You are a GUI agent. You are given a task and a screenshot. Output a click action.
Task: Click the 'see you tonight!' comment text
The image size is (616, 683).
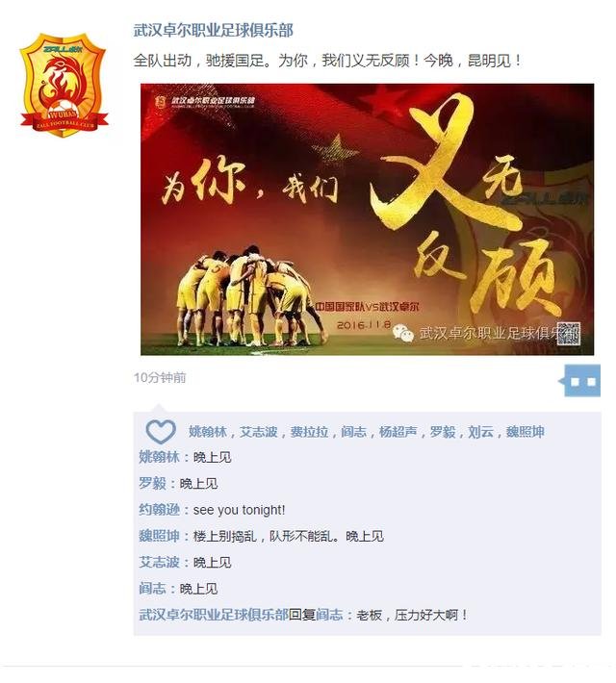[239, 510]
